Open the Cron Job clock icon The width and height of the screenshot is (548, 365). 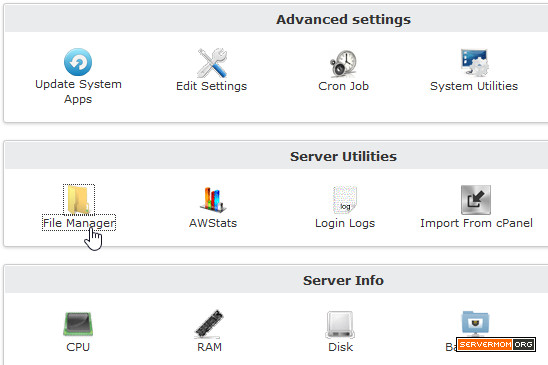click(344, 63)
